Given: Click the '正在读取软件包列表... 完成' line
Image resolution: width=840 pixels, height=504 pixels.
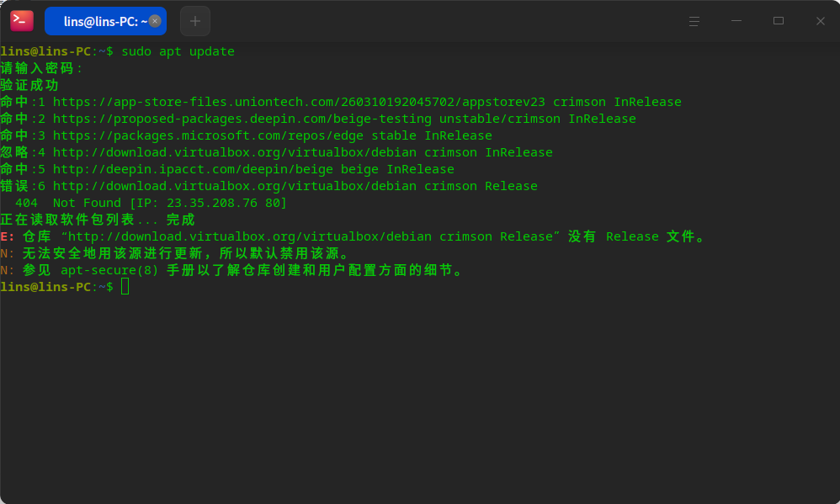Looking at the screenshot, I should point(98,220).
